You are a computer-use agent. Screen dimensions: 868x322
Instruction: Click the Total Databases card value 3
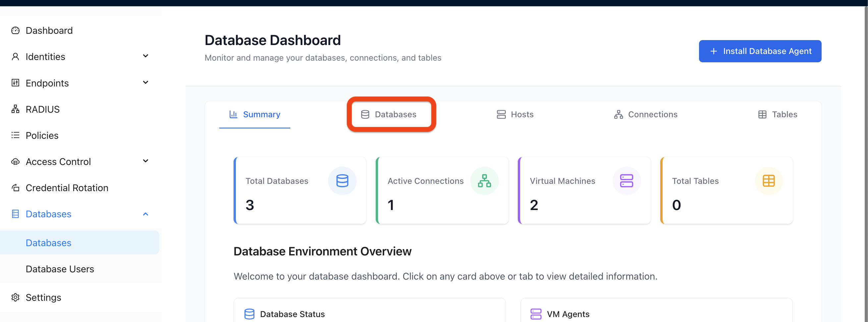[250, 205]
